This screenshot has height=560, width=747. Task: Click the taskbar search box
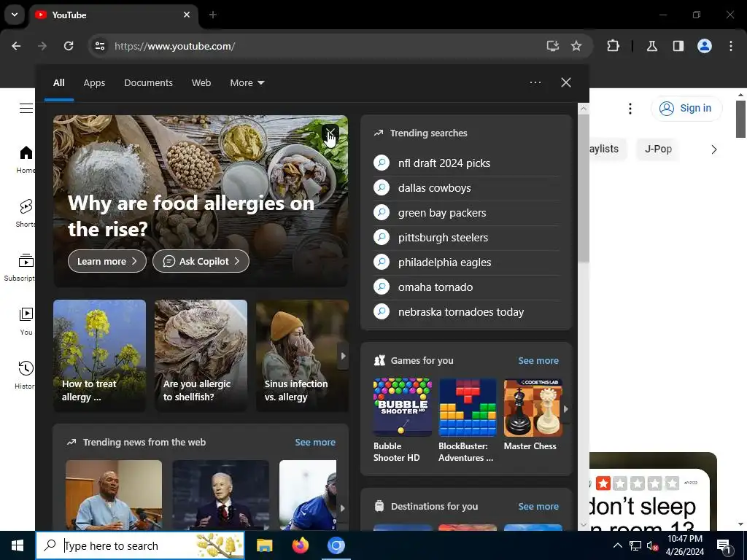[140, 545]
